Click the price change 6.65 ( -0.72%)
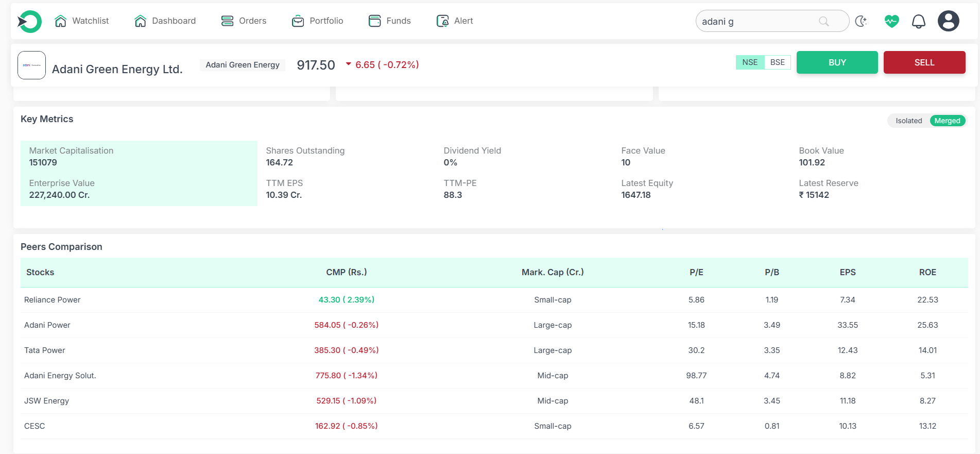This screenshot has height=454, width=980. [x=387, y=65]
